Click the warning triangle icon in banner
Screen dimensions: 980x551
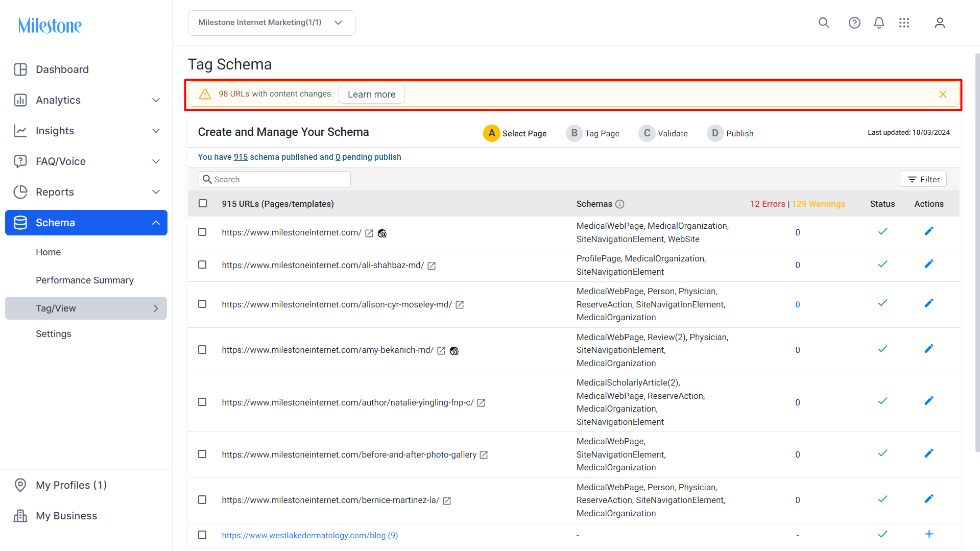click(x=205, y=94)
